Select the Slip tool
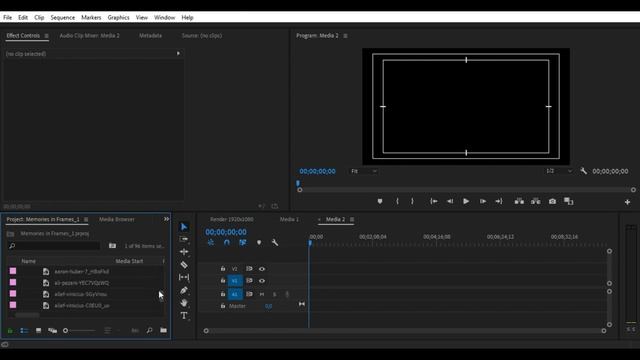640x360 pixels. click(x=184, y=277)
